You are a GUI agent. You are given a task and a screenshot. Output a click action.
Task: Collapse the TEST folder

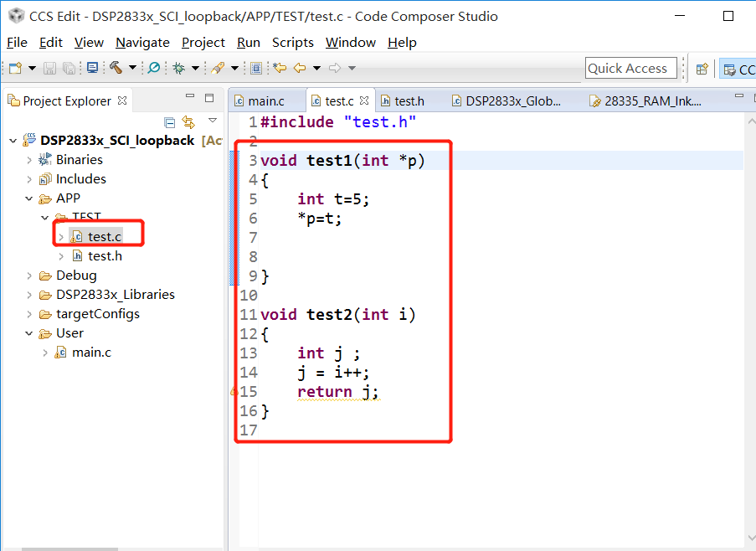tap(45, 218)
